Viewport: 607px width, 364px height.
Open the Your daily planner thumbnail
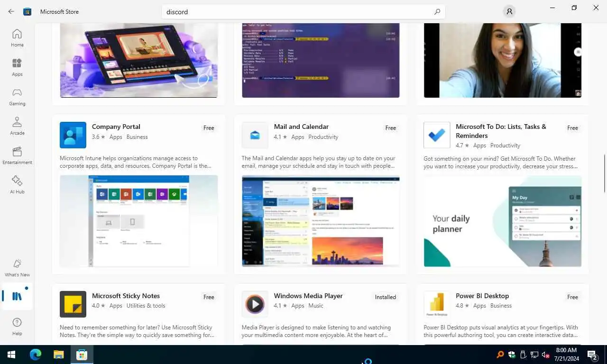click(x=503, y=221)
